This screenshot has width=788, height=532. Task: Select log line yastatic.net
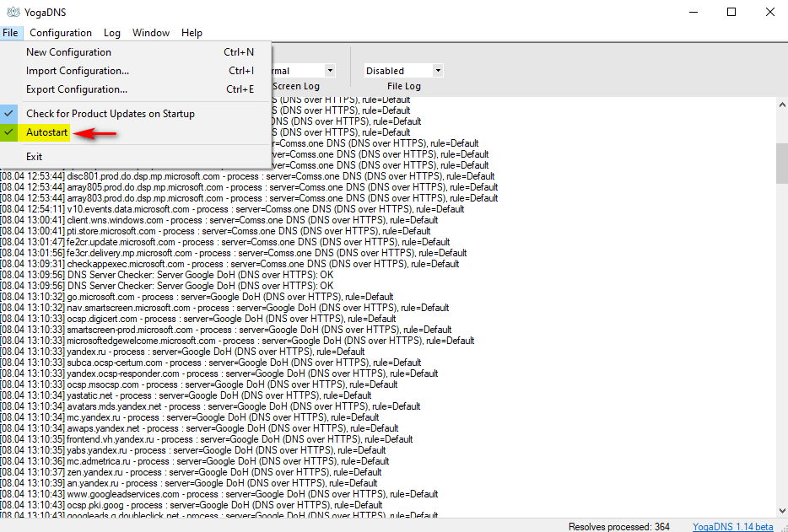click(x=186, y=396)
